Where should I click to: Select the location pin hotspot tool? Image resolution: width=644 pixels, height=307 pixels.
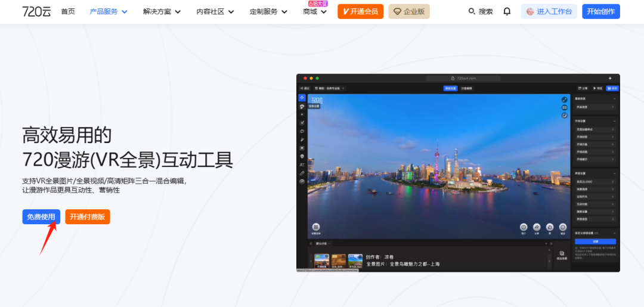click(x=302, y=156)
